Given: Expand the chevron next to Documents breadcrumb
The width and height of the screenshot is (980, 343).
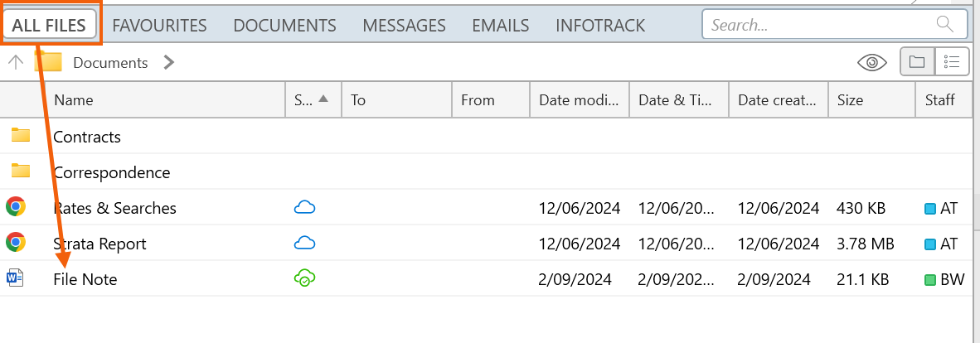Looking at the screenshot, I should [x=169, y=62].
